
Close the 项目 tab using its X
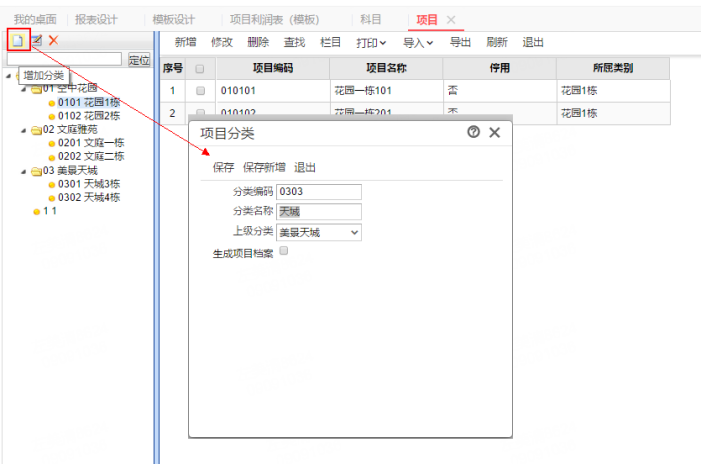(x=451, y=20)
